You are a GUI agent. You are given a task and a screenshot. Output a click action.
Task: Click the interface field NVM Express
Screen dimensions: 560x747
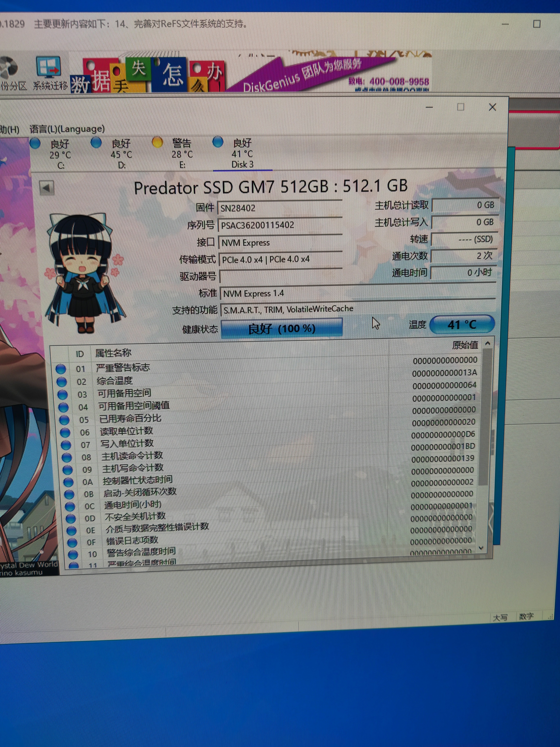[x=281, y=243]
